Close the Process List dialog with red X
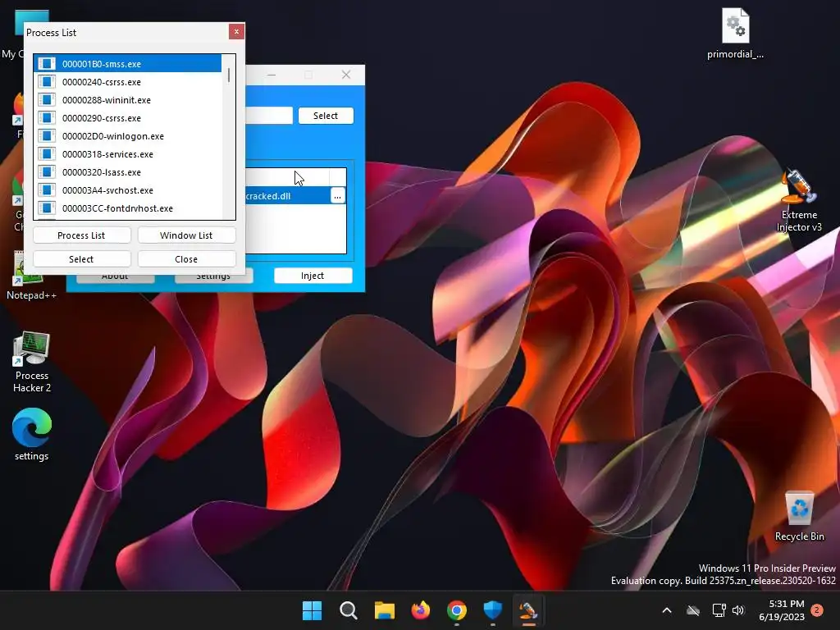 click(x=236, y=32)
